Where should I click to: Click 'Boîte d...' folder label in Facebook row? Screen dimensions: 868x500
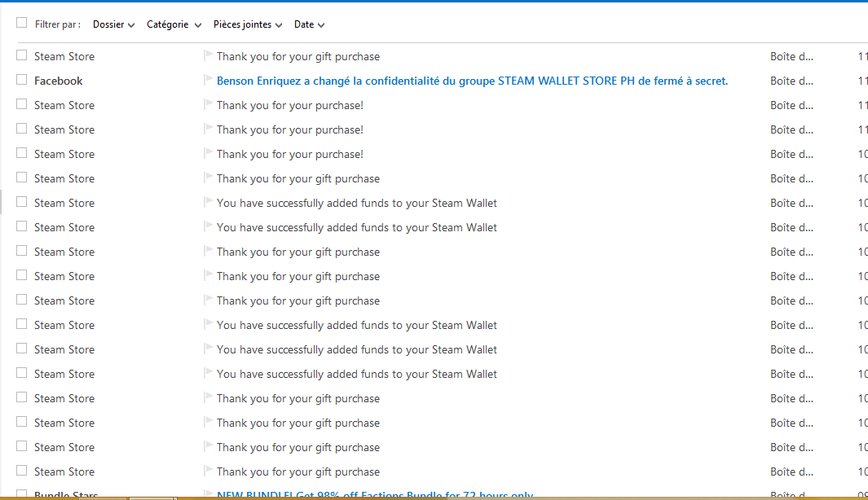point(791,81)
